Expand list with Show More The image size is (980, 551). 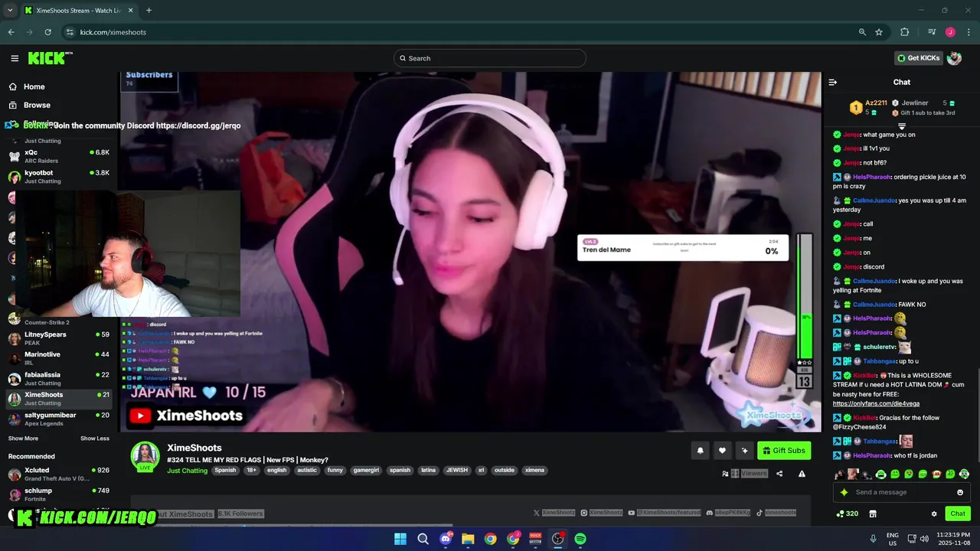pos(23,439)
